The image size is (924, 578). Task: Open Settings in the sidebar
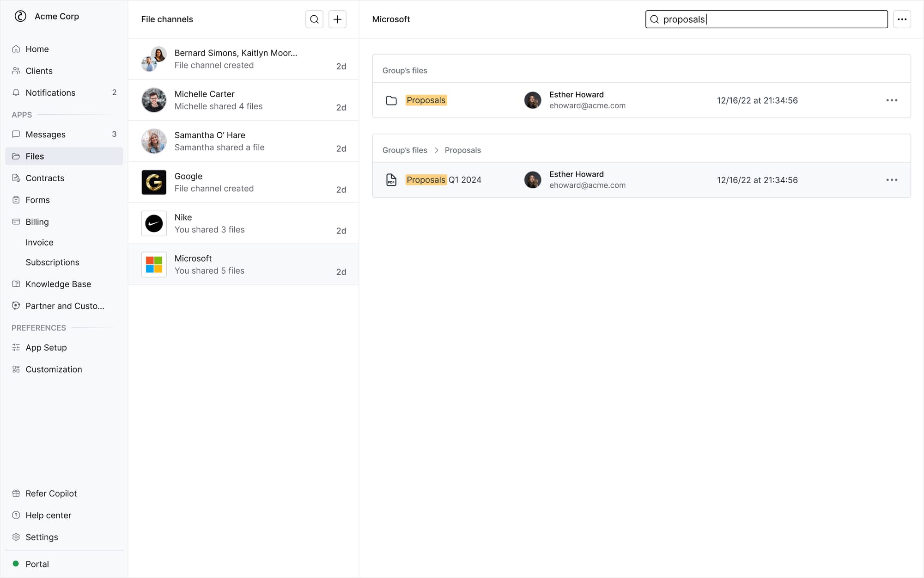point(42,537)
